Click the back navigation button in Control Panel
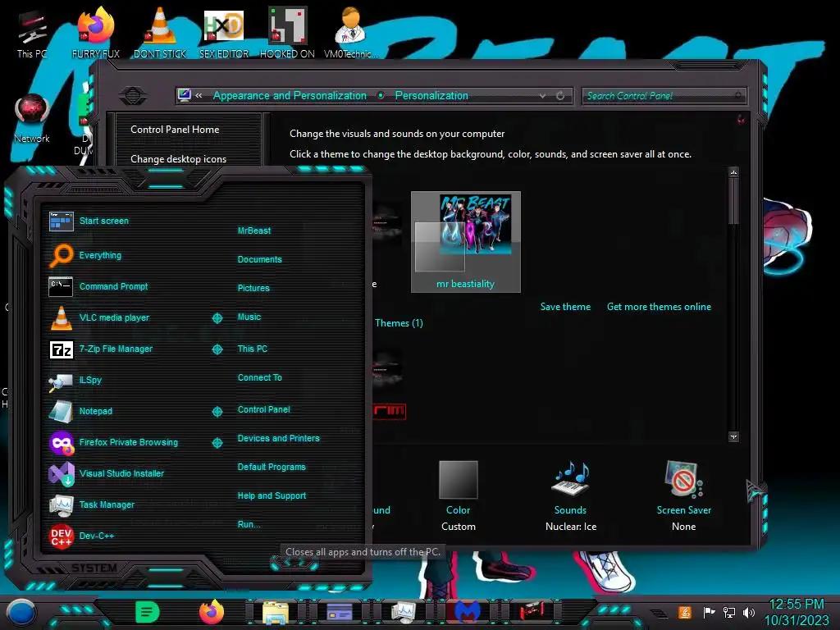The image size is (840, 630). (x=132, y=96)
